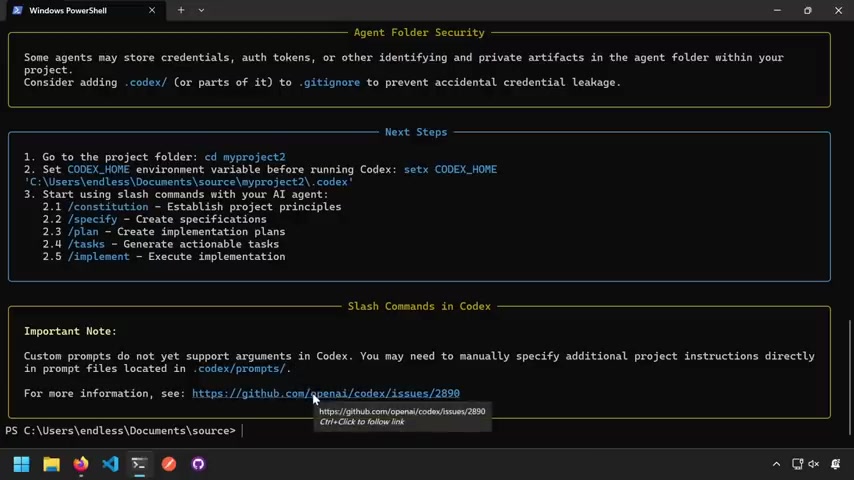Open the orange-red round taskbar app

coord(169,464)
